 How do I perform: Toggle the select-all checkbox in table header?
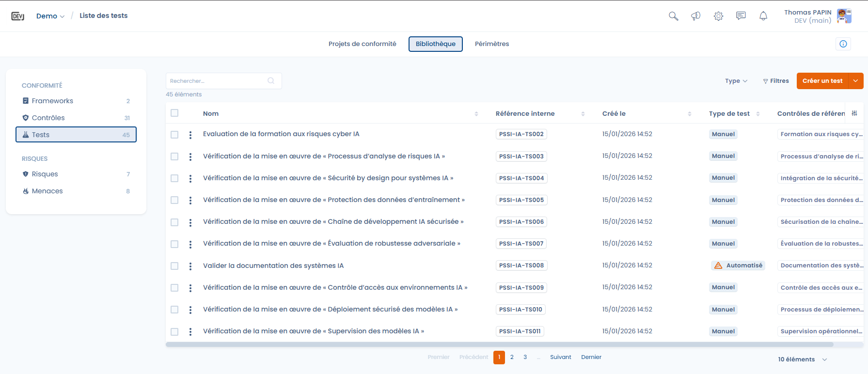pos(174,113)
